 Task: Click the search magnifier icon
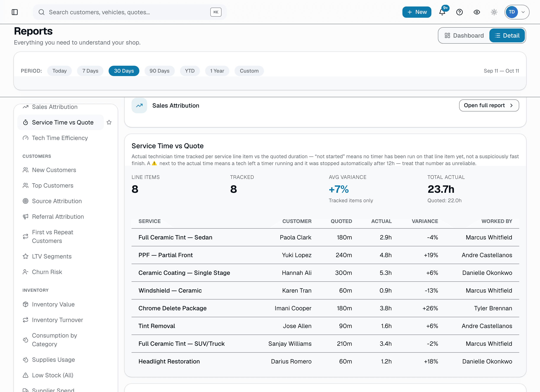41,12
